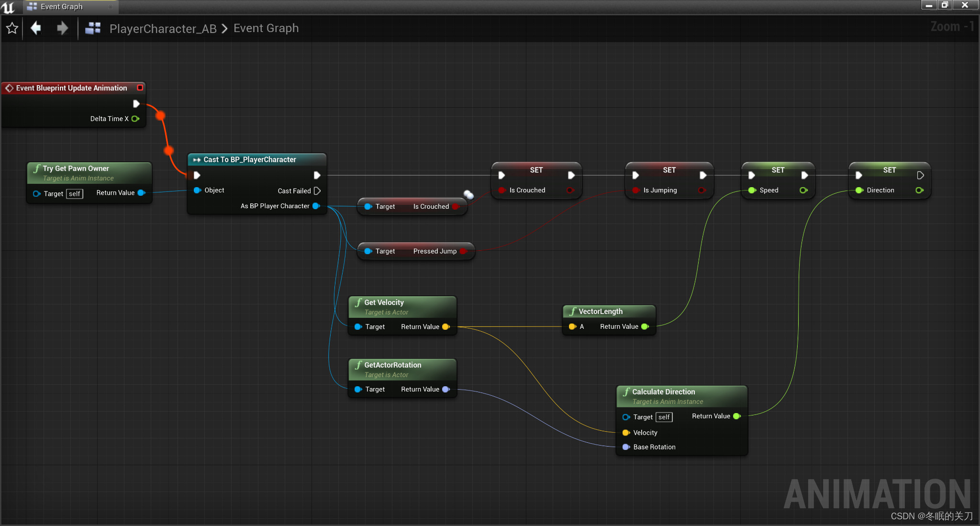Select the Cast To BP_PlayerCharacter node title
This screenshot has height=526, width=980.
pyautogui.click(x=250, y=160)
